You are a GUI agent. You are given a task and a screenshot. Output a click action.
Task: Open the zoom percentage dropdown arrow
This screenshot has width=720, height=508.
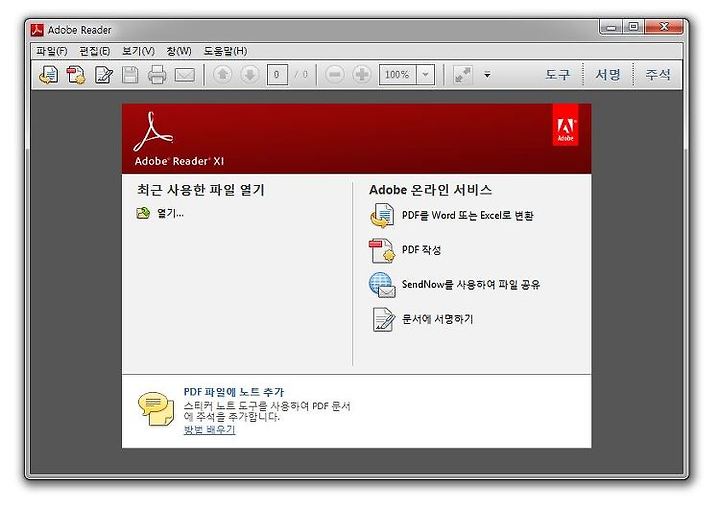click(426, 74)
